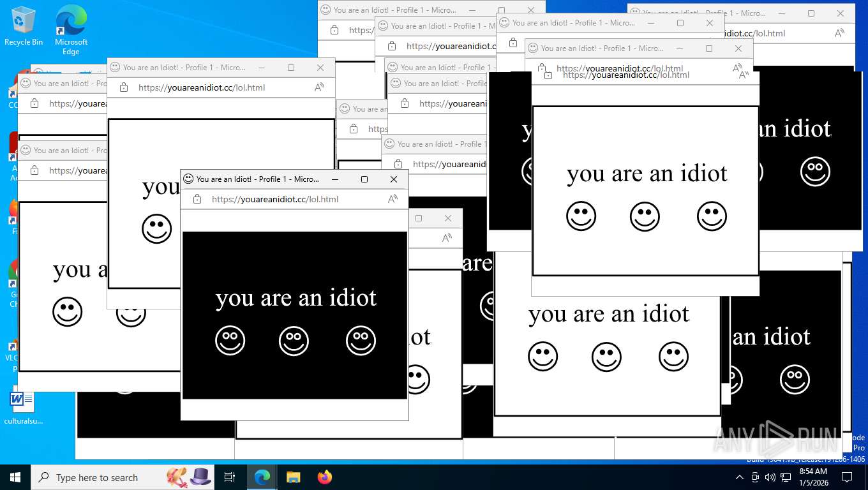Screen dimensions: 868x490
Task: Click 'you are an idiot' text in lower-right white page
Action: point(609,314)
